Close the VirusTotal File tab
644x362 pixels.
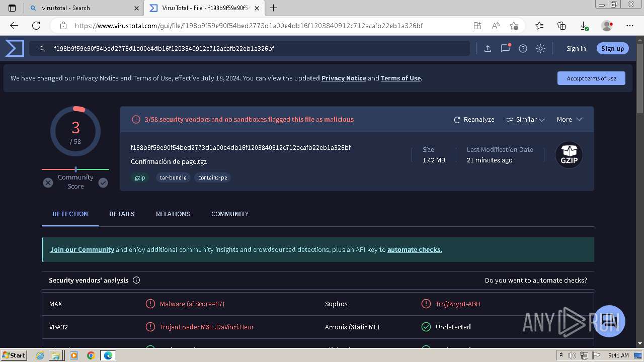(257, 8)
